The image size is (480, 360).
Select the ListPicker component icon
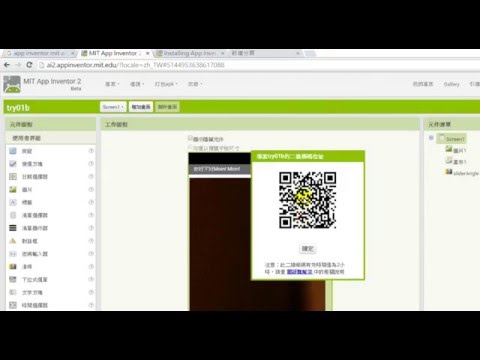(x=13, y=215)
